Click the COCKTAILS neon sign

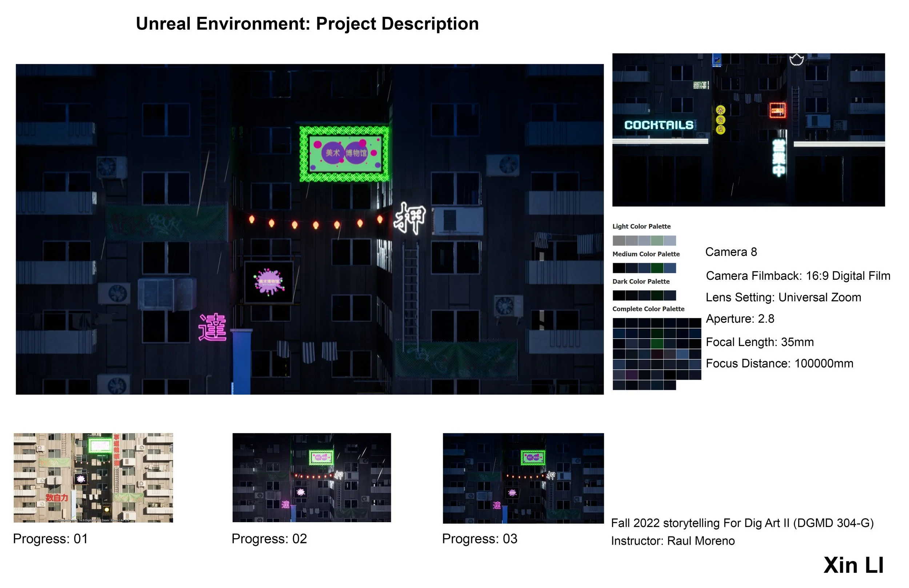[x=658, y=125]
